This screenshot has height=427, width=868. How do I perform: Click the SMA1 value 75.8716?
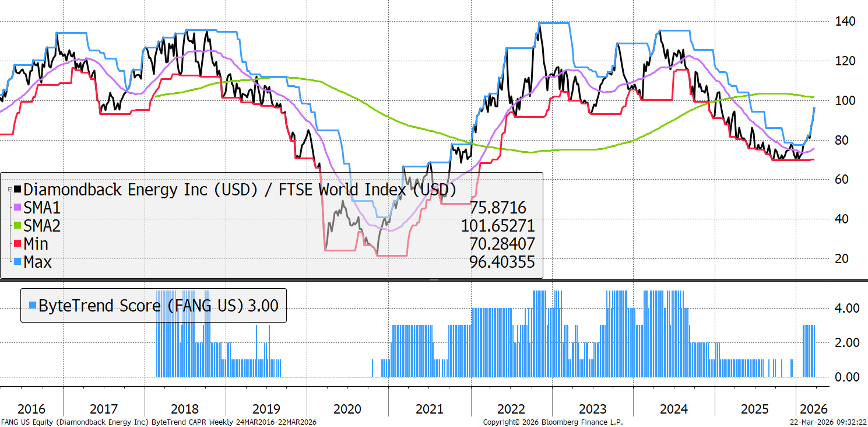(x=497, y=208)
